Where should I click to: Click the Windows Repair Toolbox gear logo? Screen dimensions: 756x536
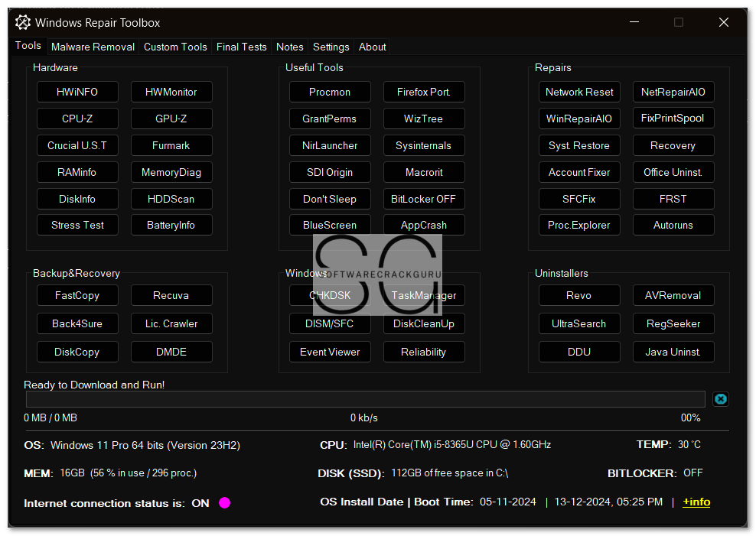point(22,22)
